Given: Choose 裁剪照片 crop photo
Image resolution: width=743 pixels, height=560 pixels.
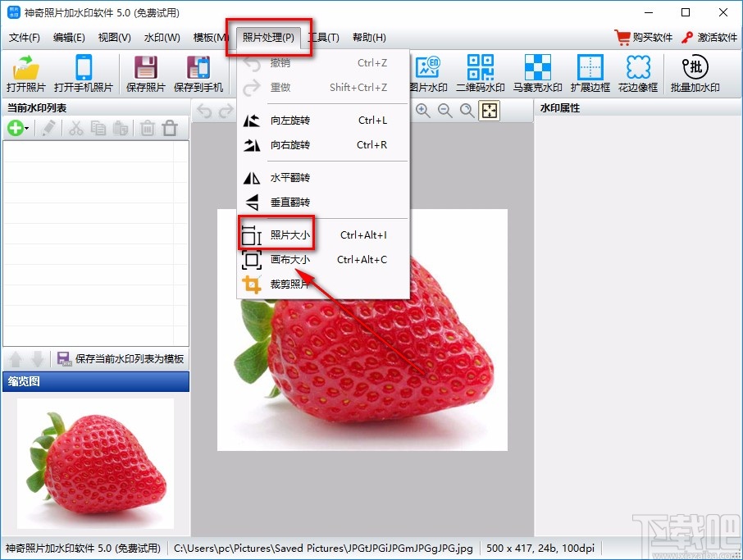Looking at the screenshot, I should [323, 285].
